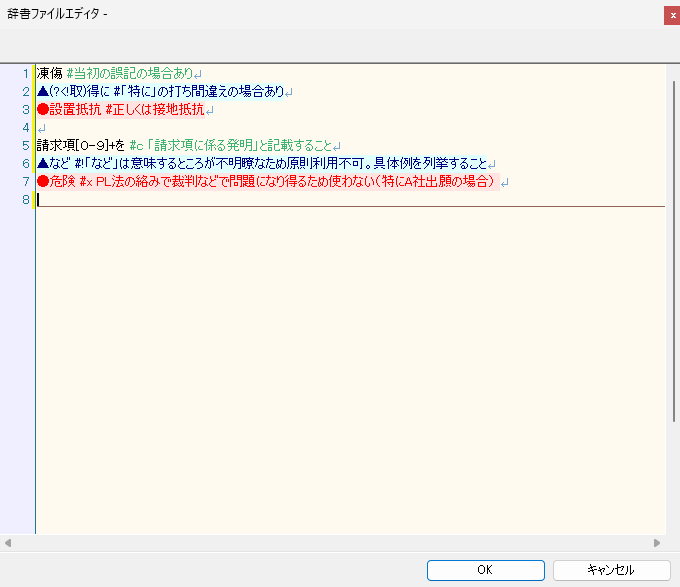
Task: Click comment #「特に」の打ち間違えの場合あり
Action: [x=199, y=91]
